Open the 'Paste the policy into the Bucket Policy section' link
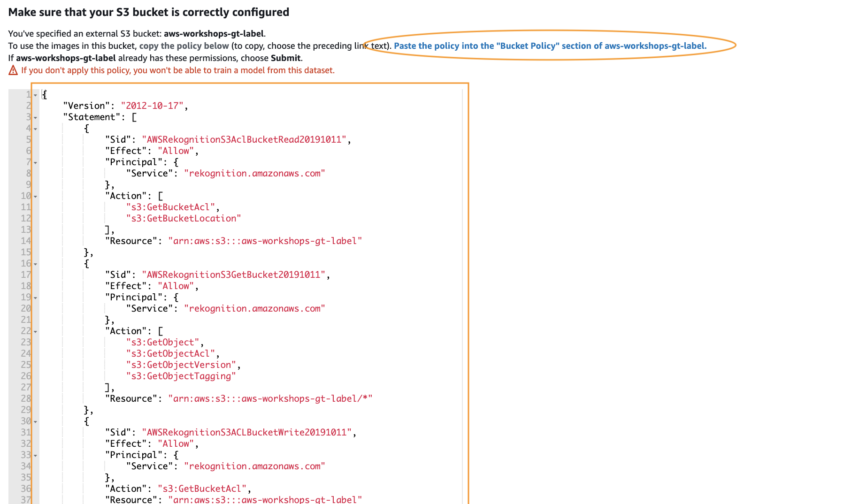This screenshot has width=844, height=504. (x=550, y=46)
